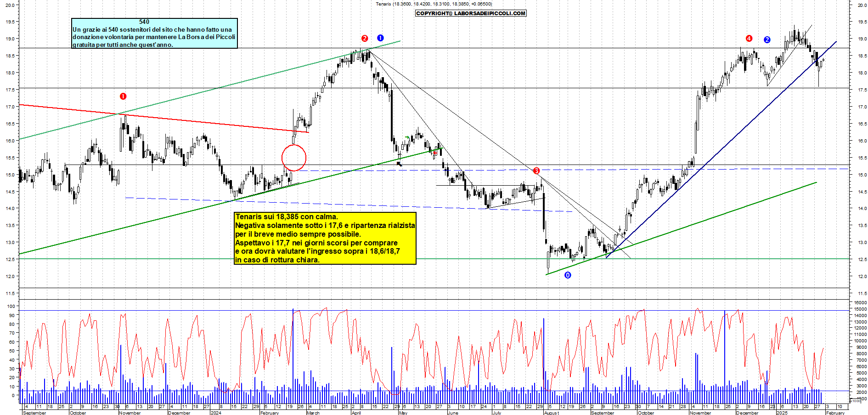Viewport: 868px width, 415px height.
Task: Click 'gratuita per tutti anche quest'anno' line
Action: click(123, 45)
